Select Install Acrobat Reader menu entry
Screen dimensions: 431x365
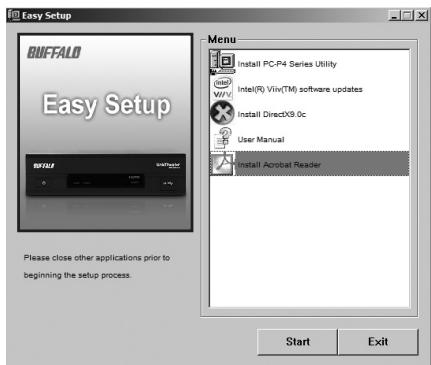click(x=309, y=164)
